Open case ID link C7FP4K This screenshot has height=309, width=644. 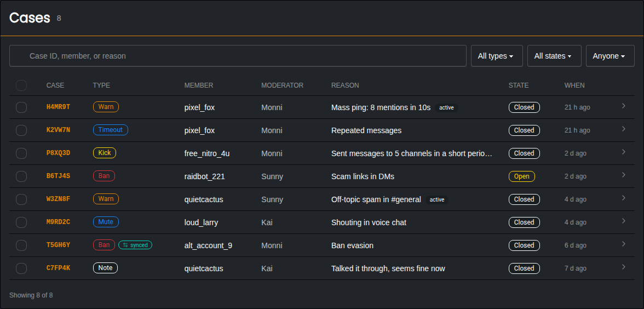(58, 268)
